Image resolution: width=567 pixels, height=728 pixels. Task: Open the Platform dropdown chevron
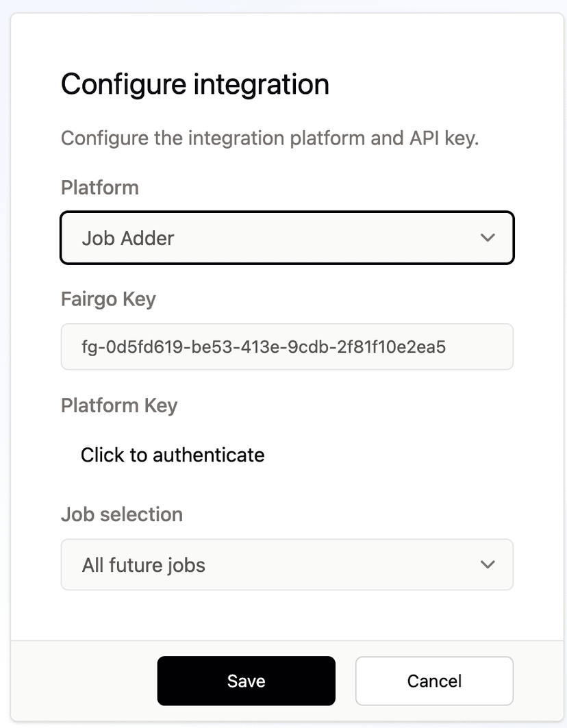(x=488, y=238)
